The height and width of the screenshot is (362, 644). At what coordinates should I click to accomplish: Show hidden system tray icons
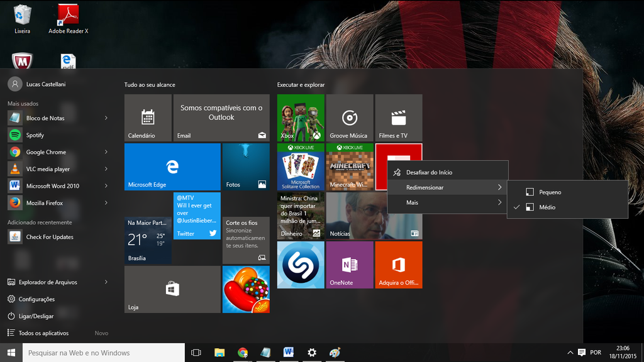(570, 353)
